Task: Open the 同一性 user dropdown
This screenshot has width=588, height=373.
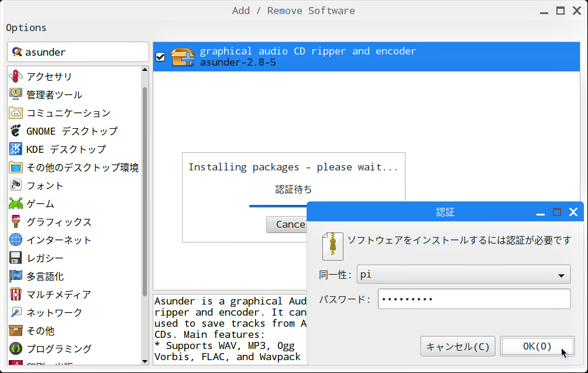Action: (463, 275)
